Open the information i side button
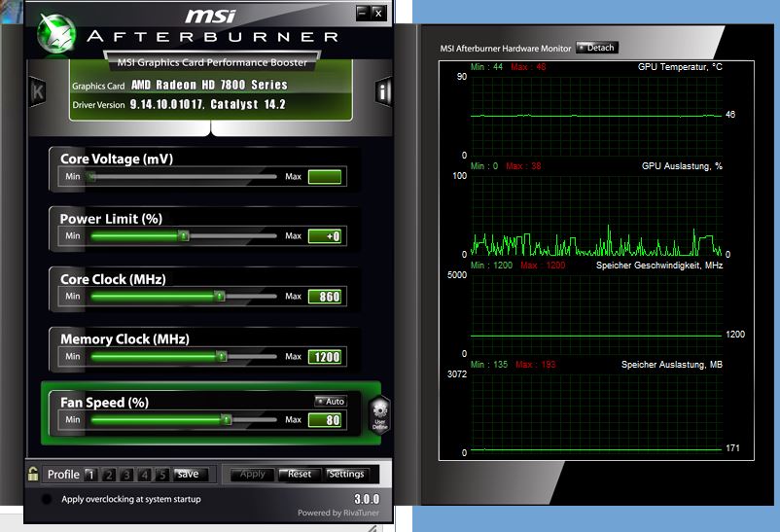The width and height of the screenshot is (780, 532). [x=383, y=91]
